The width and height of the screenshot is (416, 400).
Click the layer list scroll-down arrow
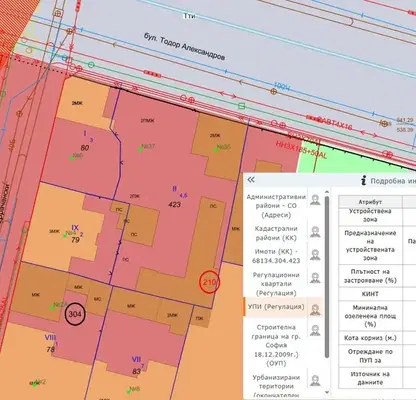click(327, 392)
